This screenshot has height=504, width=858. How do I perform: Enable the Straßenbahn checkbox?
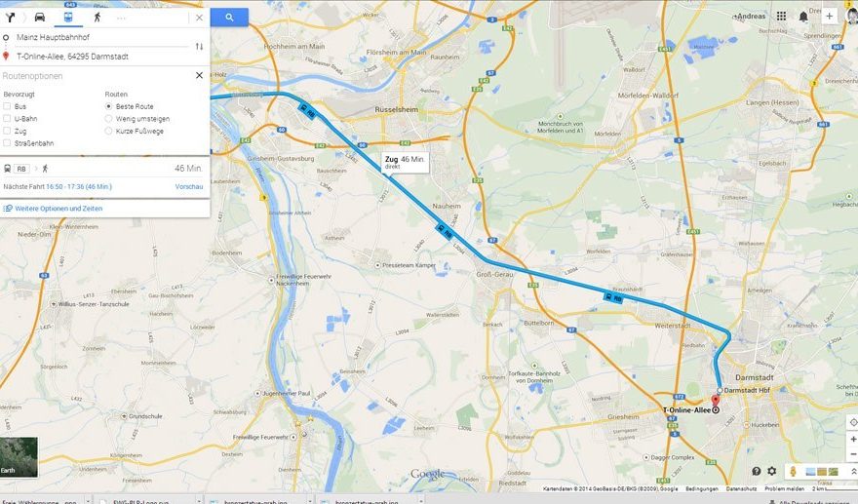point(7,143)
